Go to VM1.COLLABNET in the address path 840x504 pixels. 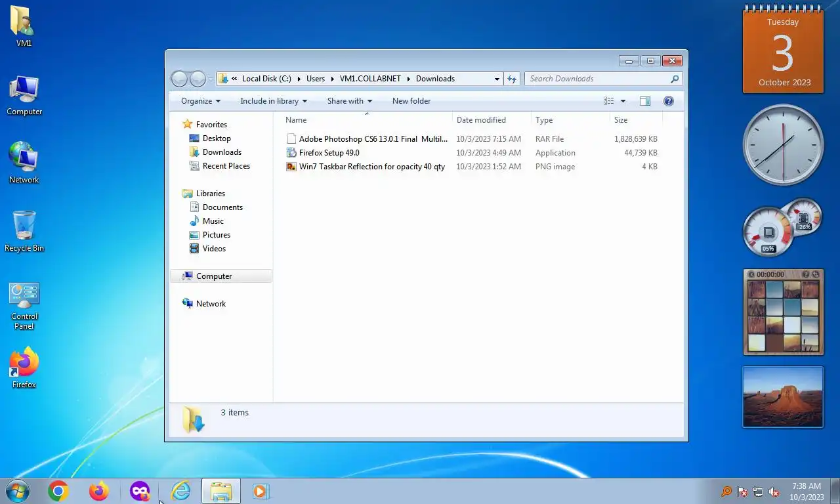click(370, 79)
